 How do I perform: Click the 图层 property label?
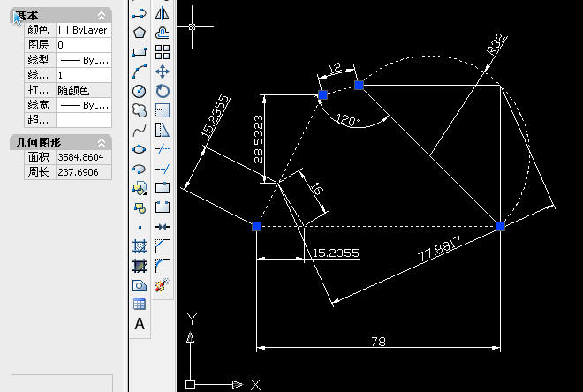click(x=38, y=45)
